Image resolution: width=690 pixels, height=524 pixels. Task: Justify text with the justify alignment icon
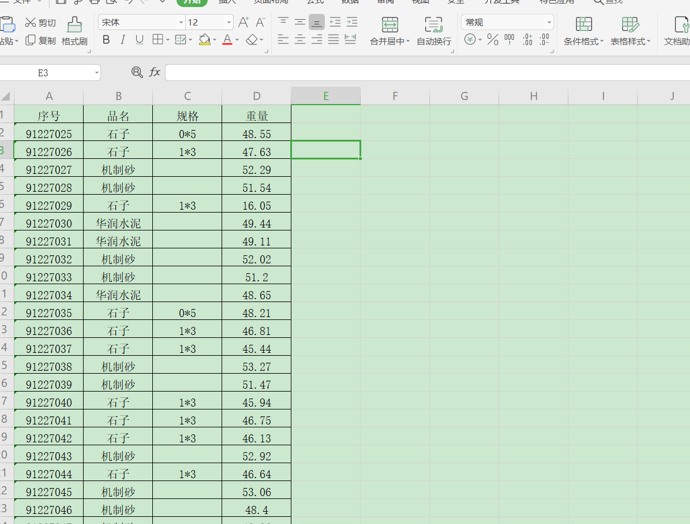334,40
